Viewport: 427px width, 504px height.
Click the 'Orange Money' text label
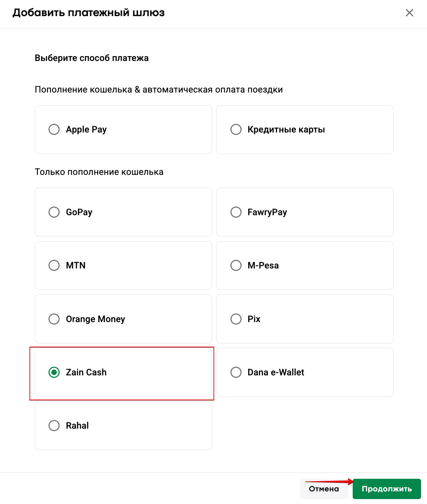95,319
